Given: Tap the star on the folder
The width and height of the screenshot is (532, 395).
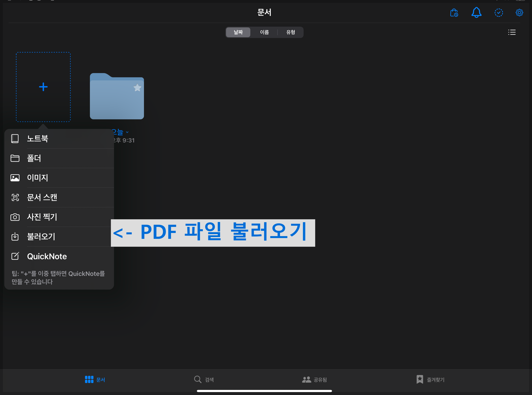Looking at the screenshot, I should click(137, 88).
